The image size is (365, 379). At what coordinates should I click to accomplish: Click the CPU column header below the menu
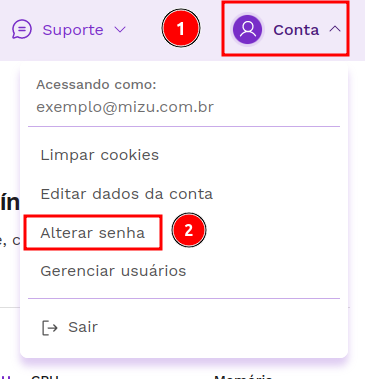(45, 377)
